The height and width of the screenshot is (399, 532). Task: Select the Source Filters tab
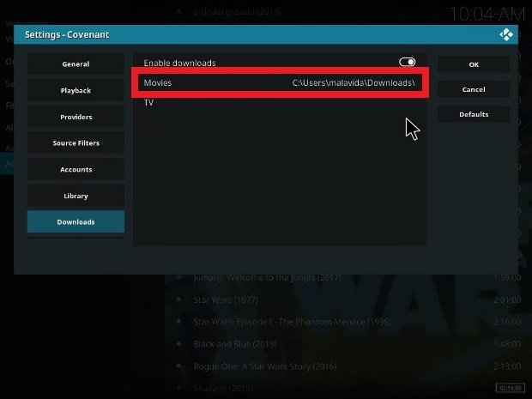click(x=76, y=142)
